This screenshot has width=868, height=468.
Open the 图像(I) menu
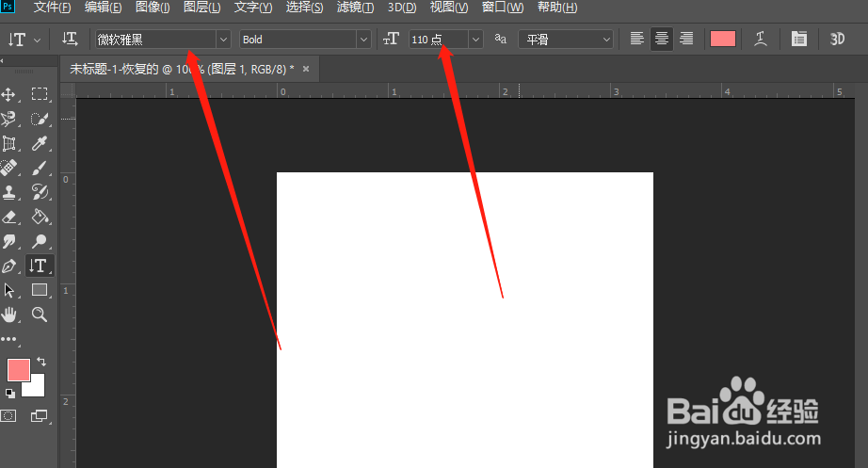(153, 8)
